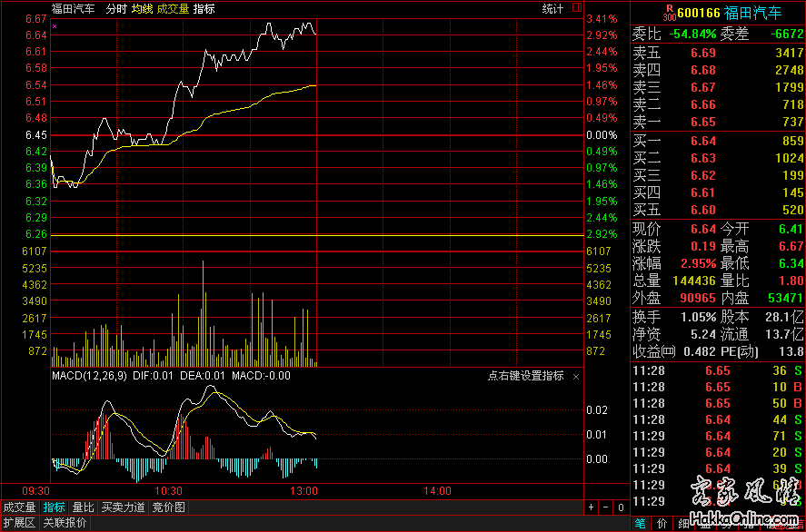Close the MACD indicator panel
Image resolution: width=806 pixels, height=532 pixels.
coord(576,377)
